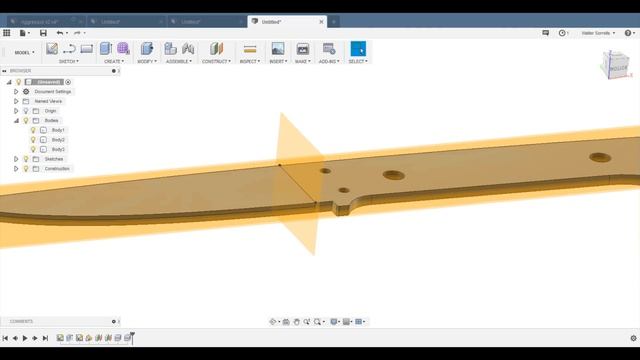Add a new design tab
This screenshot has height=360, width=640.
click(x=333, y=22)
